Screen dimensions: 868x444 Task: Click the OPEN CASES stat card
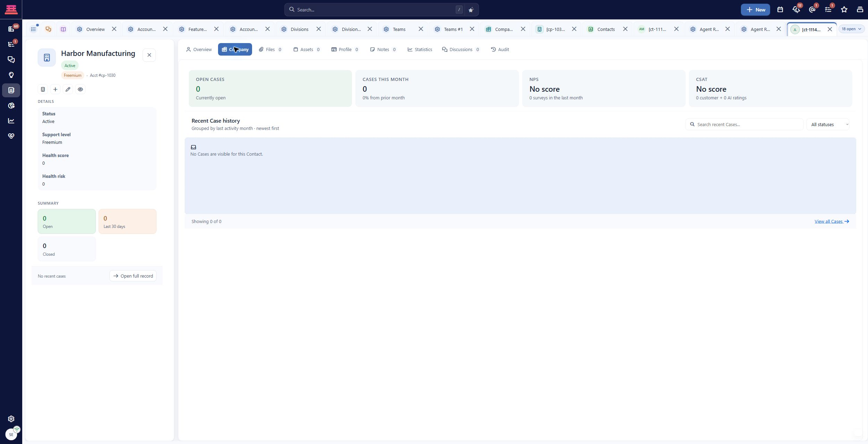(270, 88)
